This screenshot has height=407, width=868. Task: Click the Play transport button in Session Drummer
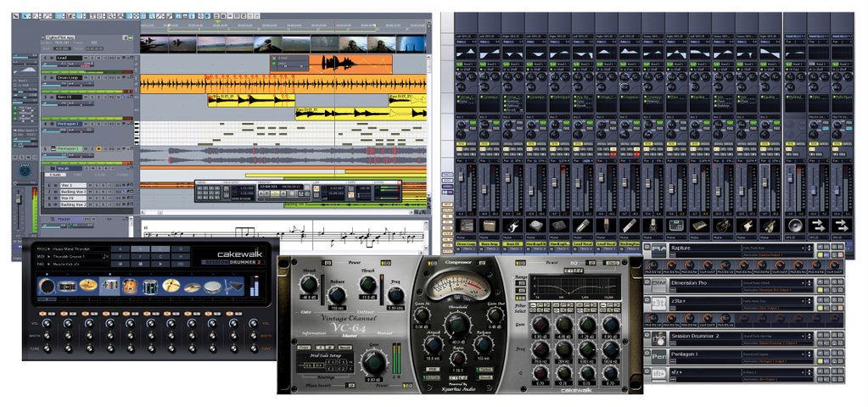[160, 264]
